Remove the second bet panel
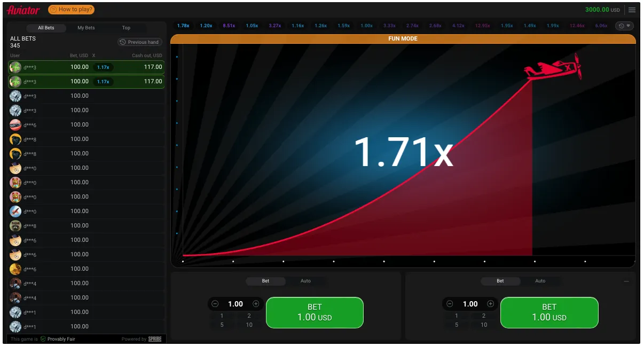Screen dimensions: 644x346 pyautogui.click(x=626, y=281)
